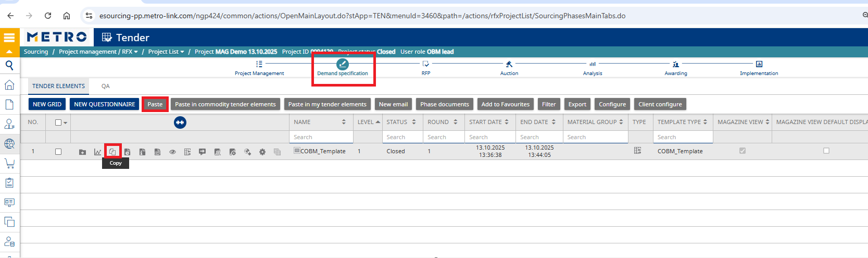Go to the Project Management phase

[259, 68]
